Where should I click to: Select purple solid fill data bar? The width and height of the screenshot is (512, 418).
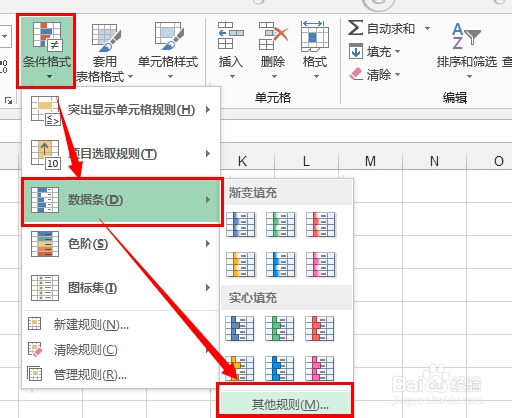tap(320, 369)
